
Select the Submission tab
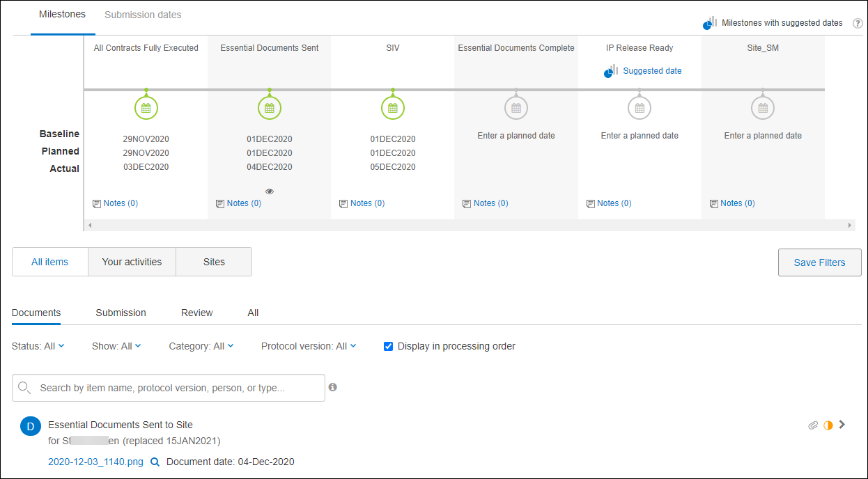click(121, 313)
